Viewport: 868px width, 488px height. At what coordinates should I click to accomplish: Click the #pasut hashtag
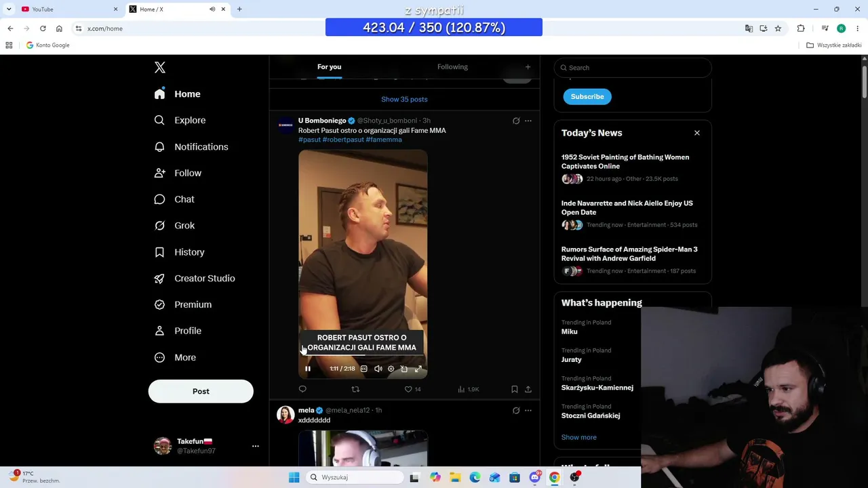pyautogui.click(x=309, y=140)
